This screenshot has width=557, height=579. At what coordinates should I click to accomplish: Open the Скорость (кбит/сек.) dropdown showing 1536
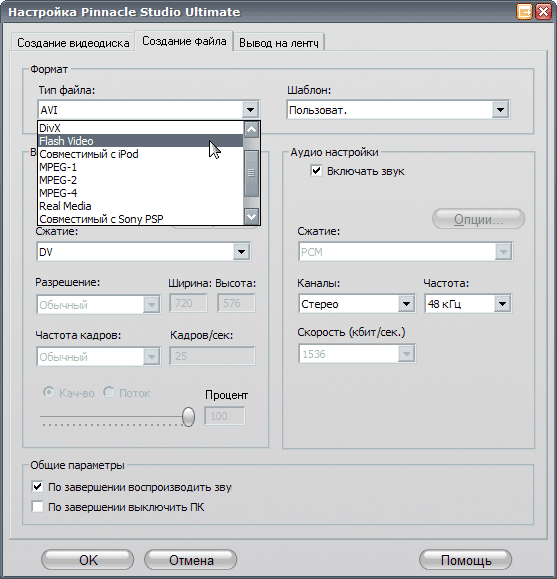pyautogui.click(x=357, y=354)
